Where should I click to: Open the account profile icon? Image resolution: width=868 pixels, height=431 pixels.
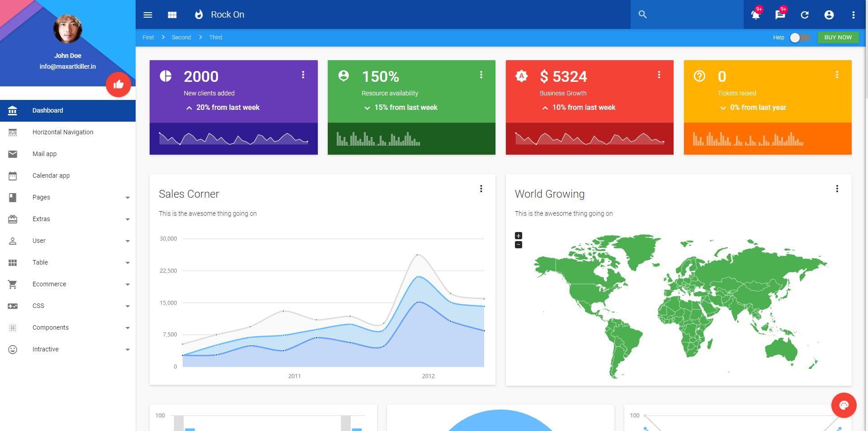(x=829, y=15)
